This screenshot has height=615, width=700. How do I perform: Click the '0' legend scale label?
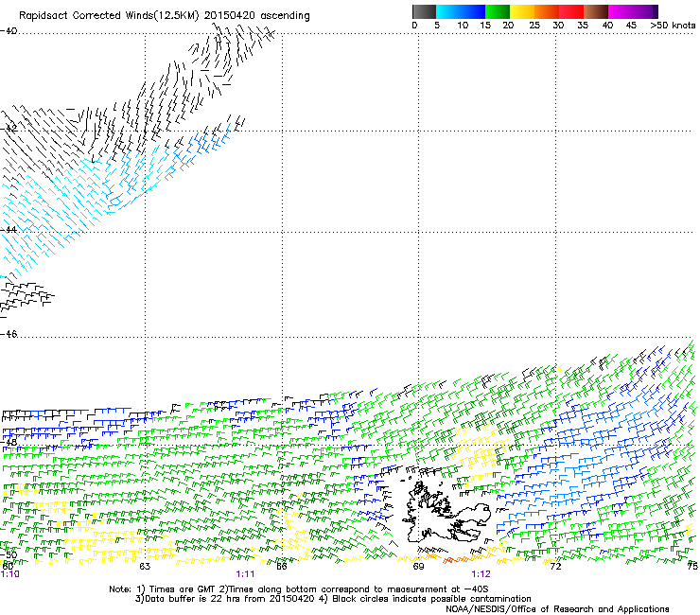tap(414, 26)
